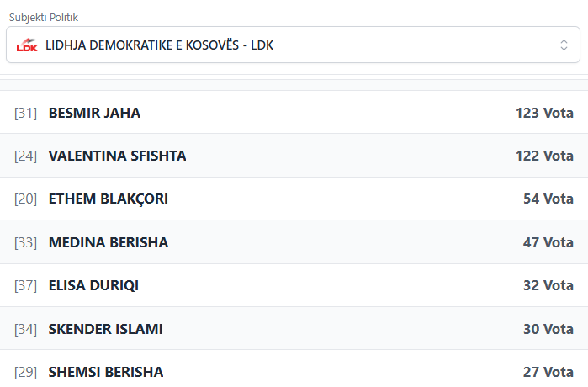This screenshot has height=387, width=588.
Task: Click on Ethem Blakçori name
Action: pyautogui.click(x=109, y=199)
